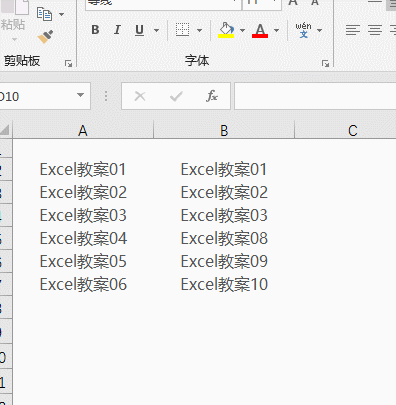Image resolution: width=396 pixels, height=405 pixels.
Task: Open borders dropdown arrow
Action: click(199, 30)
